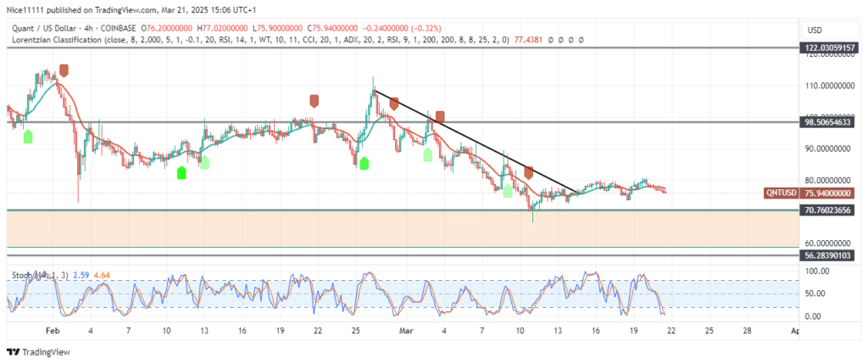The image size is (868, 364).
Task: Click the pale green buy marker near Feb 13
Action: [205, 162]
